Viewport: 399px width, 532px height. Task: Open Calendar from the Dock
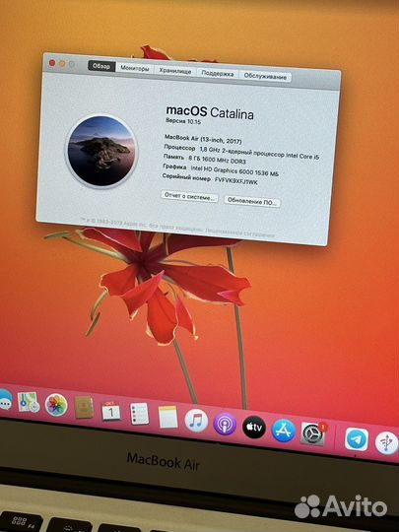pyautogui.click(x=111, y=411)
